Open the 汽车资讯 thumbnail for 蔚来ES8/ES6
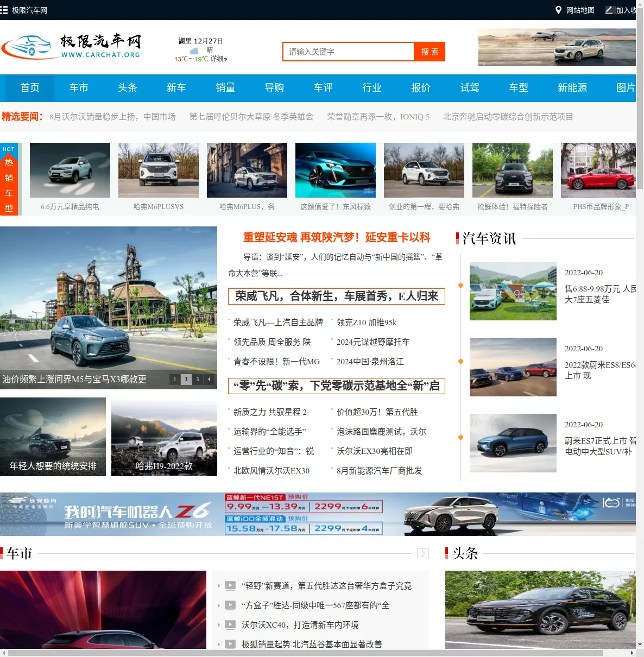The image size is (644, 657). (x=513, y=367)
